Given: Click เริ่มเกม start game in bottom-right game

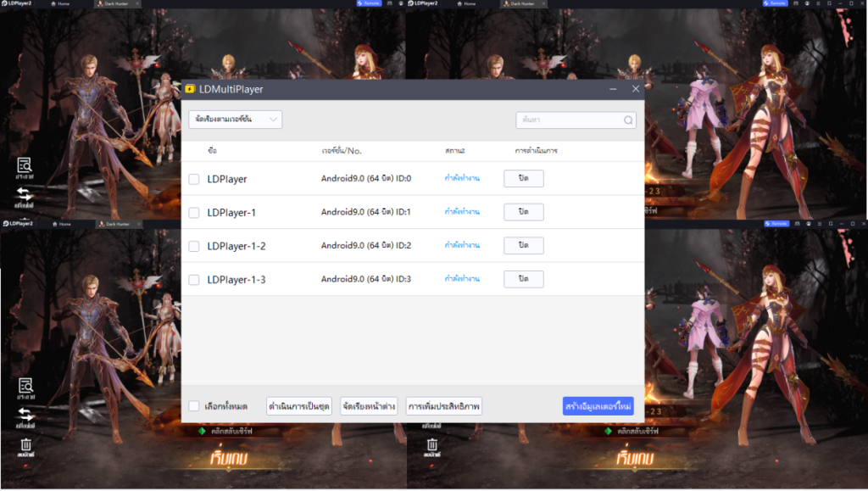Looking at the screenshot, I should click(x=635, y=459).
